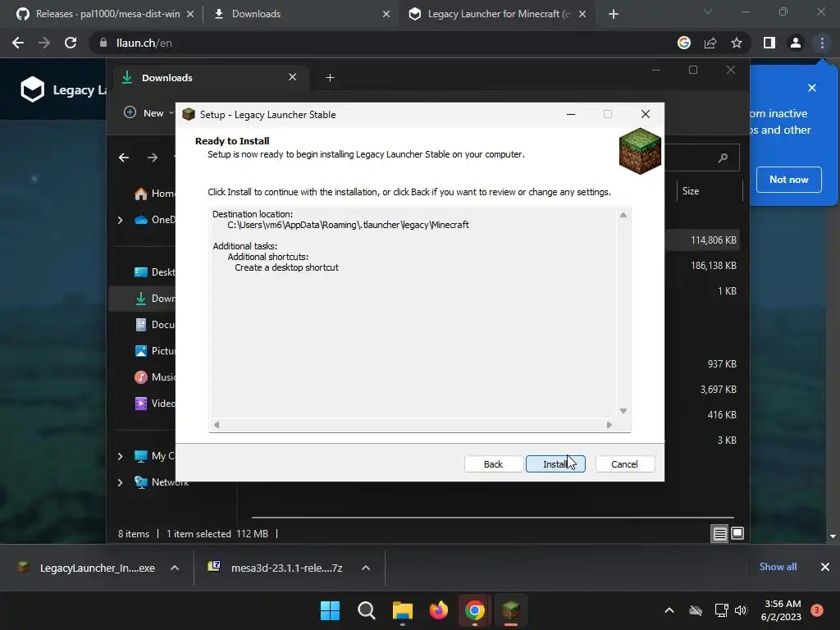Open File Explorer from taskbar

(402, 610)
